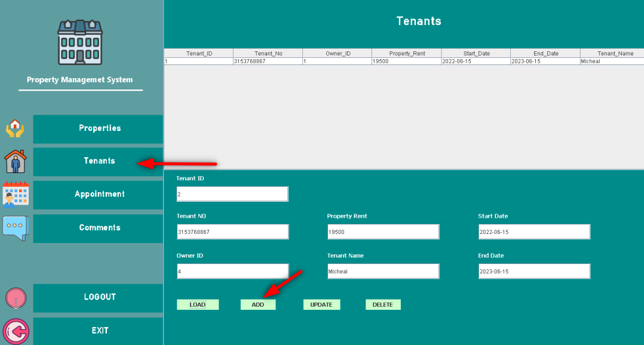Image resolution: width=644 pixels, height=345 pixels.
Task: Click the LOAD button
Action: 198,304
